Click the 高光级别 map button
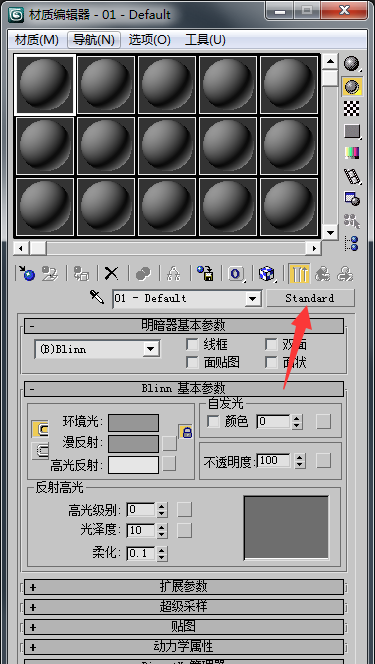This screenshot has width=375, height=664. click(185, 509)
